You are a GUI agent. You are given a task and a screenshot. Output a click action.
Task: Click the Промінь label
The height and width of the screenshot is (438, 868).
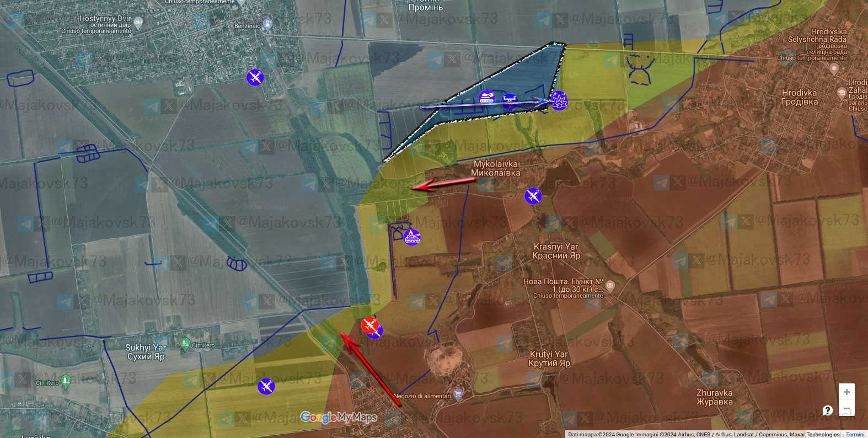tap(425, 8)
